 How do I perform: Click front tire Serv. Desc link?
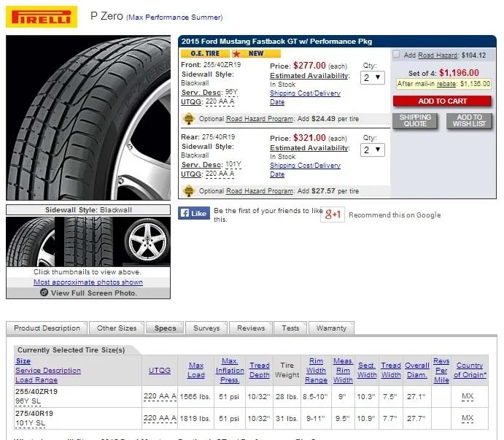[x=201, y=93]
